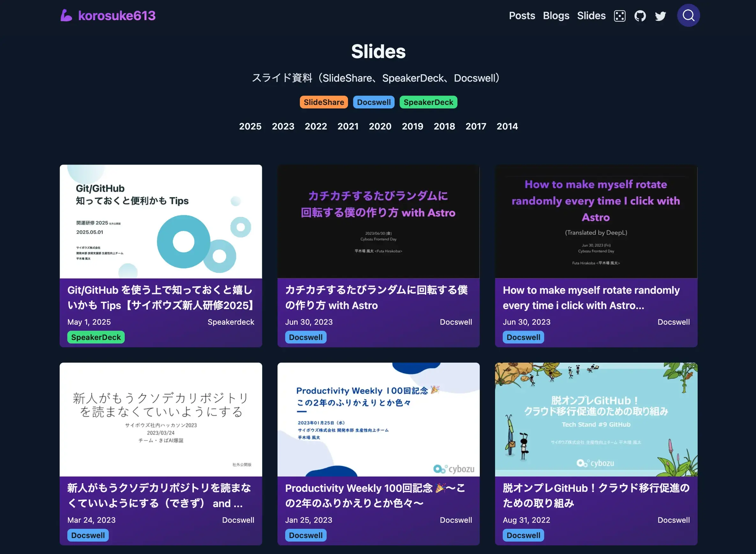Image resolution: width=756 pixels, height=554 pixels.
Task: Click title Productivity Weekly 100回記念
Action: click(x=375, y=495)
